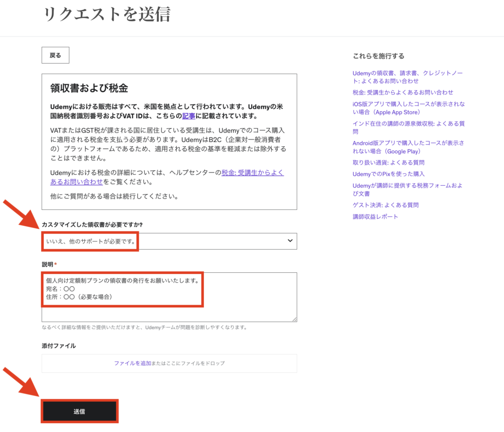
Task: Open 取り扱い通貨: よくある質問 link
Action: point(388,163)
